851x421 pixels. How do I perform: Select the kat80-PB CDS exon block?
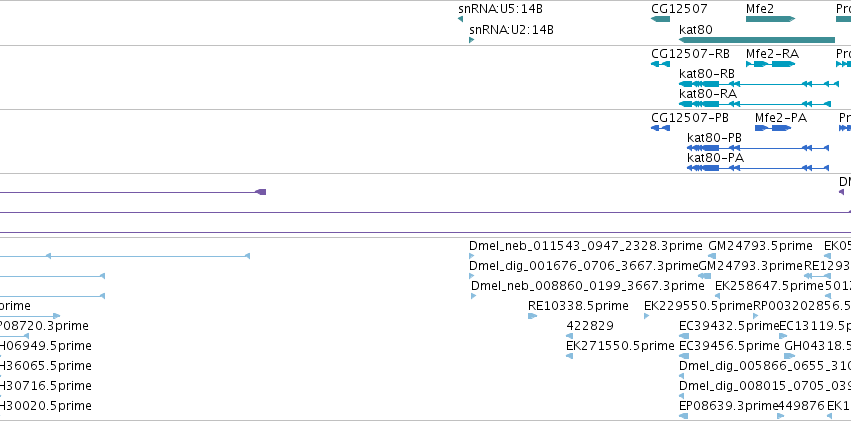click(x=704, y=148)
